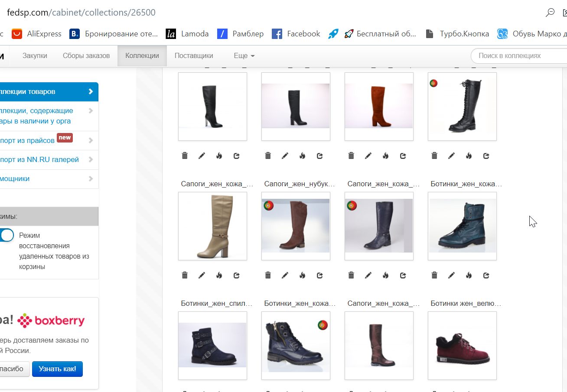Click pencil edit icon under beige boot

click(x=202, y=275)
